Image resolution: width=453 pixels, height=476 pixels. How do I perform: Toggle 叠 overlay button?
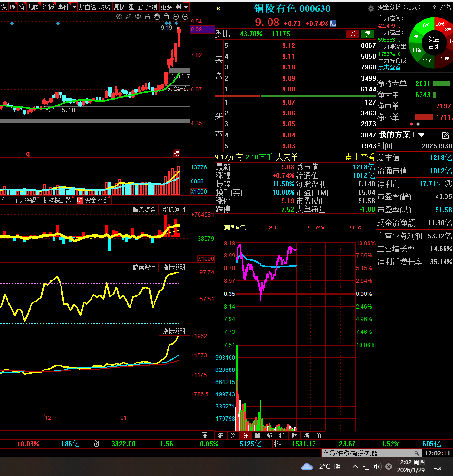click(131, 7)
